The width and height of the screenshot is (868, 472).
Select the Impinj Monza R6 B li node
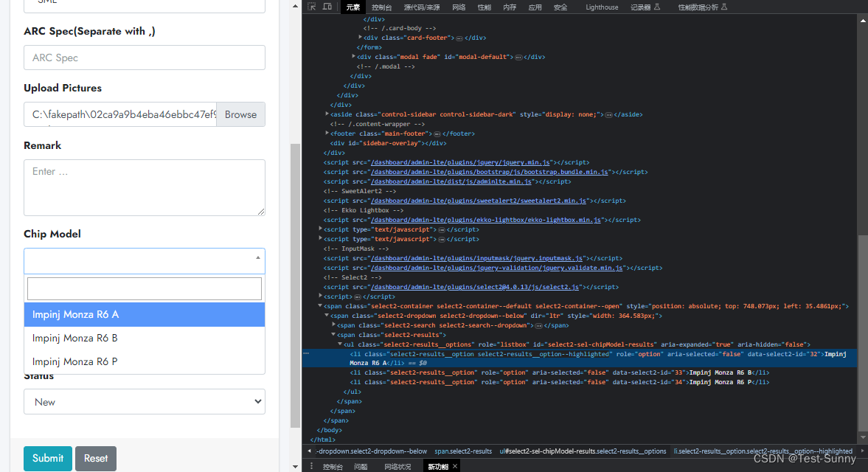point(560,373)
